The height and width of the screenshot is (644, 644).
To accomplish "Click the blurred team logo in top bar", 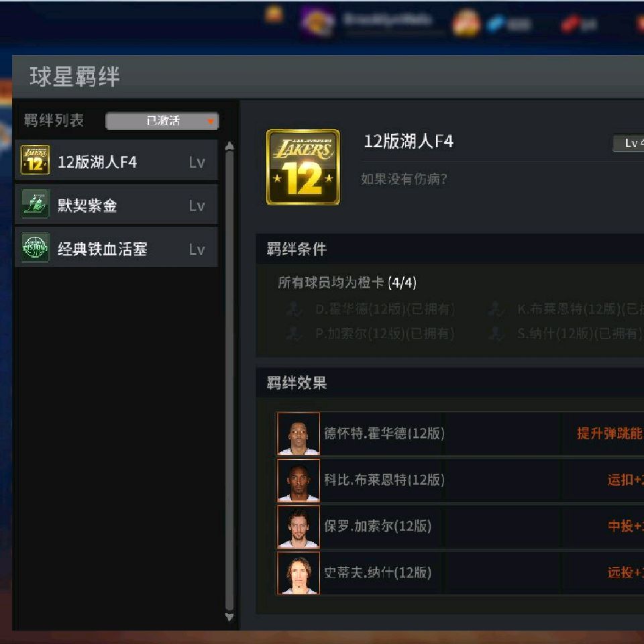I will click(317, 22).
